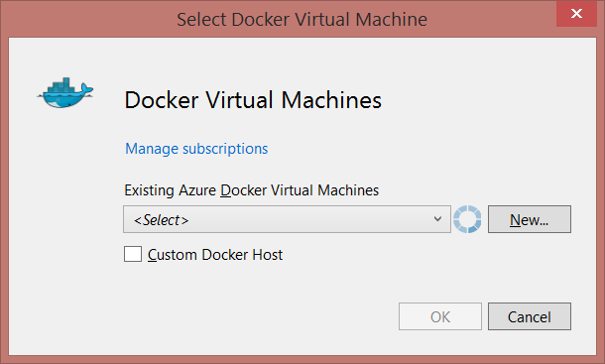The width and height of the screenshot is (605, 364).
Task: Click the loading spinner beside the dropdown
Action: [x=467, y=219]
